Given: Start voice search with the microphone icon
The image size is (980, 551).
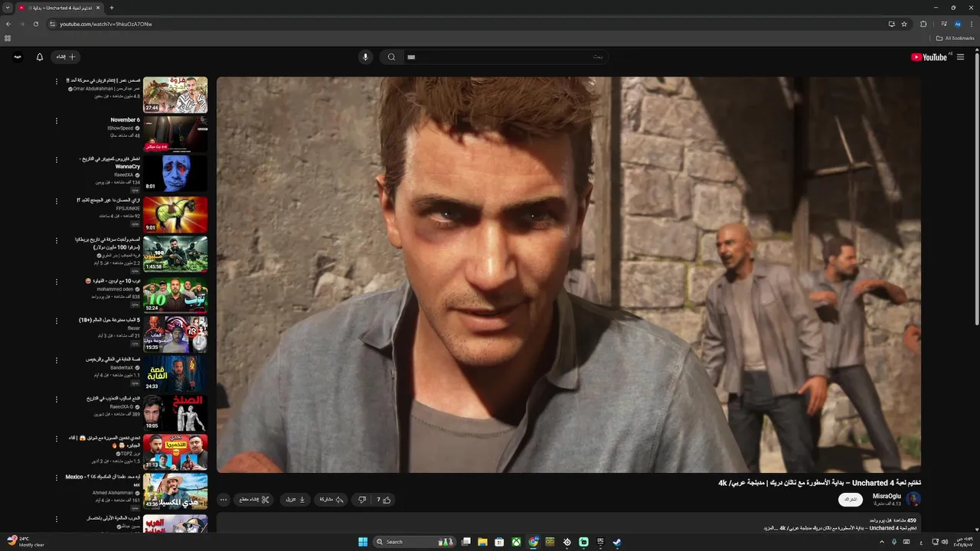Looking at the screenshot, I should point(365,57).
